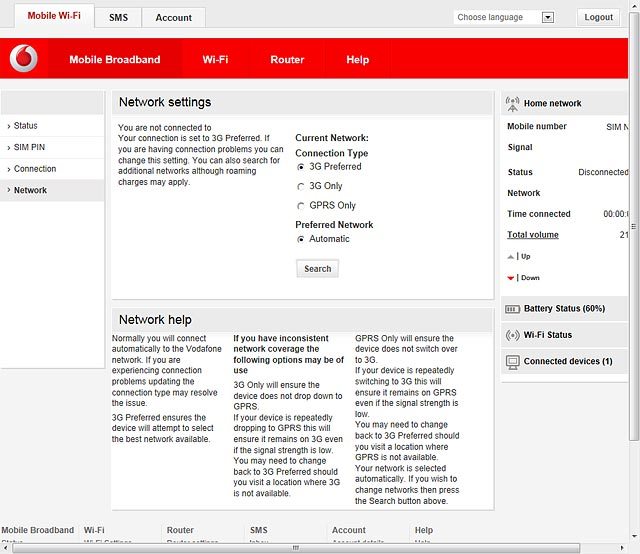Choose the GPRS Only radio option
640x554 pixels.
pos(301,206)
